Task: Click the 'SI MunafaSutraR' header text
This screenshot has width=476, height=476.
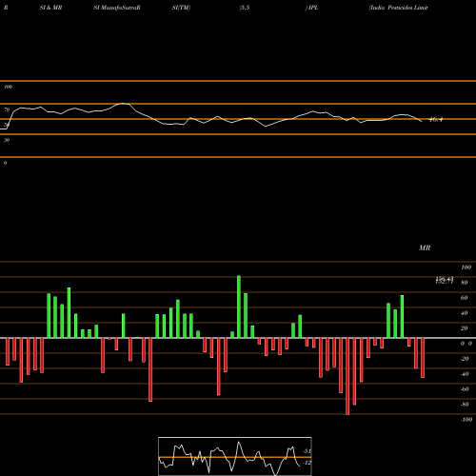Action: pyautogui.click(x=117, y=8)
